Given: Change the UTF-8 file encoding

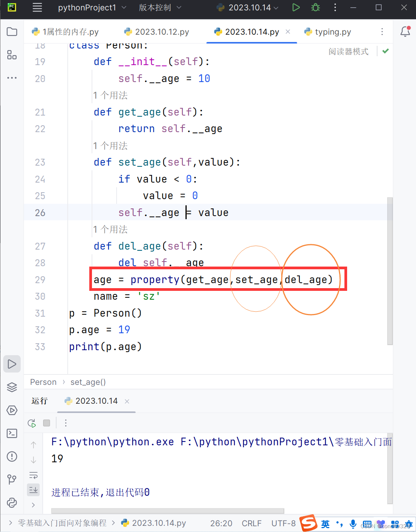Looking at the screenshot, I should pyautogui.click(x=284, y=523).
